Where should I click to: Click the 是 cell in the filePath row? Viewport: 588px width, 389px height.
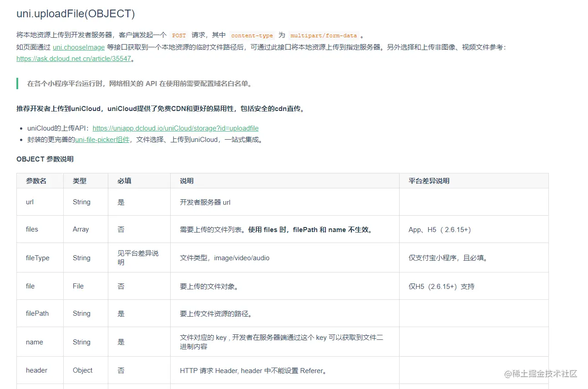(x=139, y=313)
